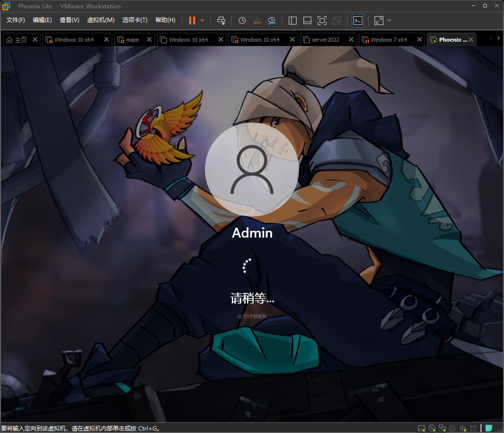This screenshot has width=504, height=433.
Task: Open the 虚拟机(M) menu
Action: pos(101,20)
